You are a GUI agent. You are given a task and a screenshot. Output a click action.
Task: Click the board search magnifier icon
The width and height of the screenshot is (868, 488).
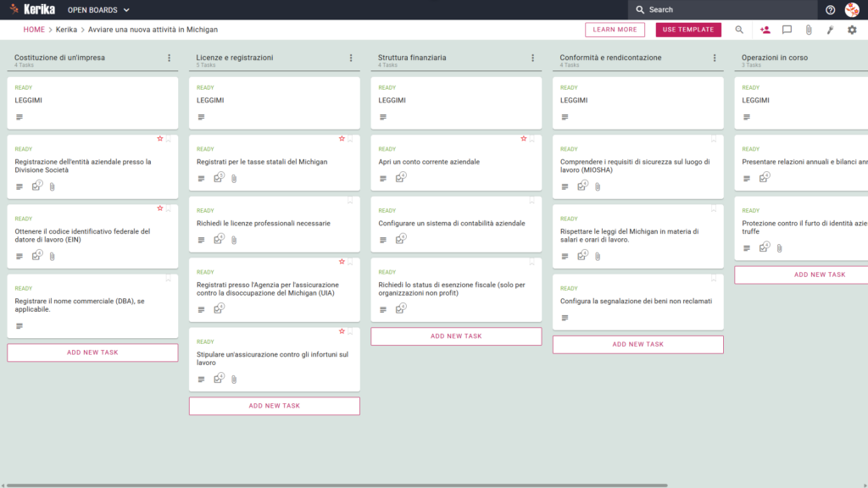(x=739, y=30)
